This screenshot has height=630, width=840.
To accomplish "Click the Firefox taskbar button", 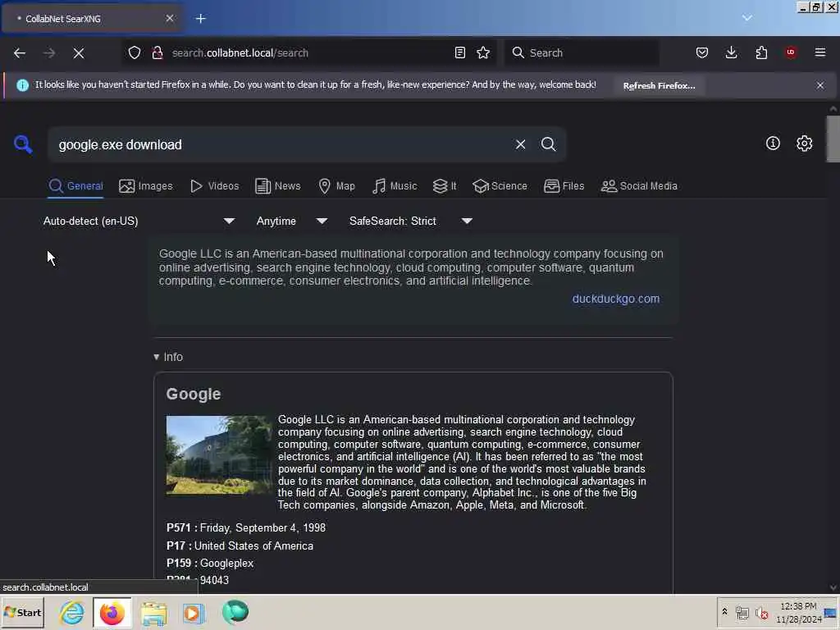I will [112, 612].
